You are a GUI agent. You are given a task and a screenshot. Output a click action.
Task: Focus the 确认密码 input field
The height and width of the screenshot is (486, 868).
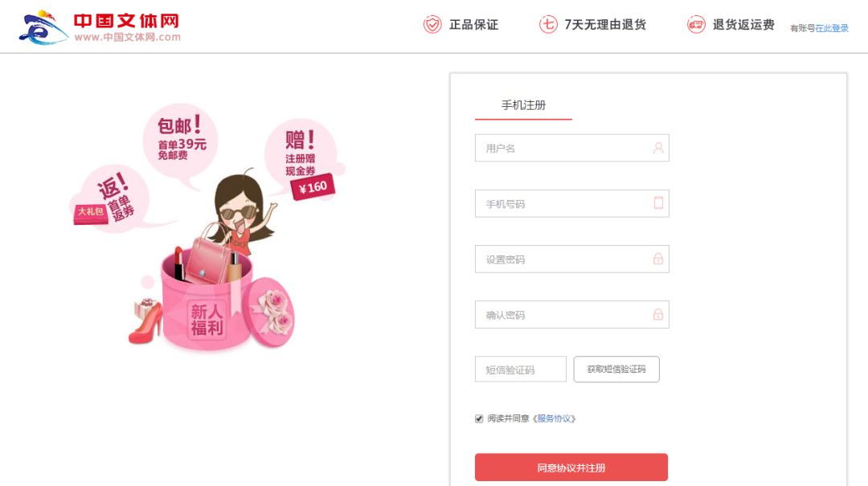click(x=572, y=314)
